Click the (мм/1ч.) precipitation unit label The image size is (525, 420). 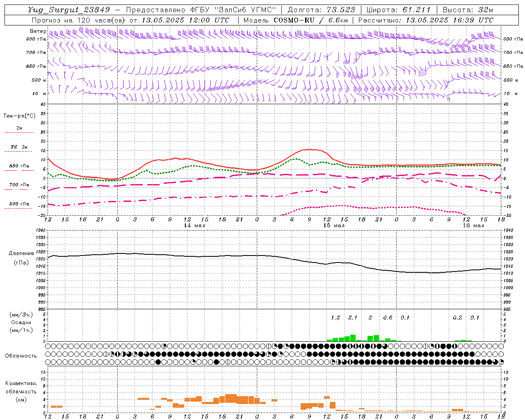(21, 330)
